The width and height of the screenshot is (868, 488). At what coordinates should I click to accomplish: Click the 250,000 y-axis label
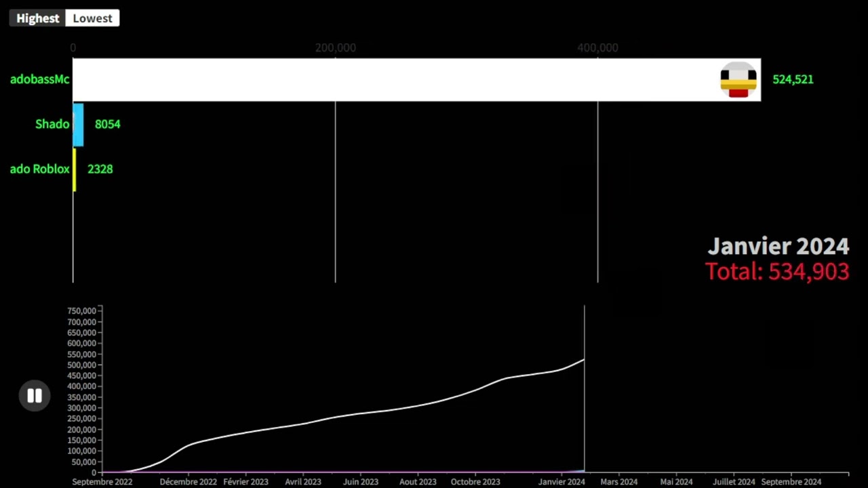click(82, 419)
